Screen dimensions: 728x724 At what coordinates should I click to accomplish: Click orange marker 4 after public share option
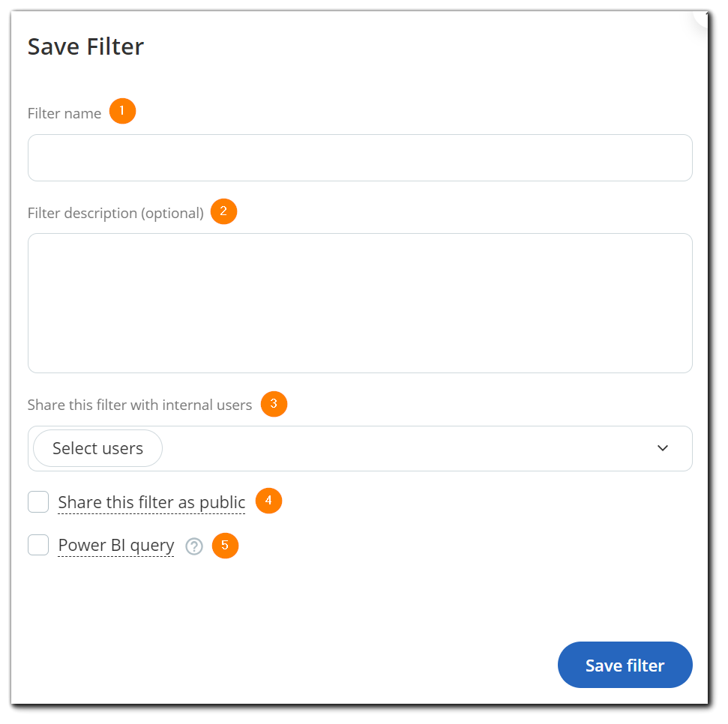268,501
